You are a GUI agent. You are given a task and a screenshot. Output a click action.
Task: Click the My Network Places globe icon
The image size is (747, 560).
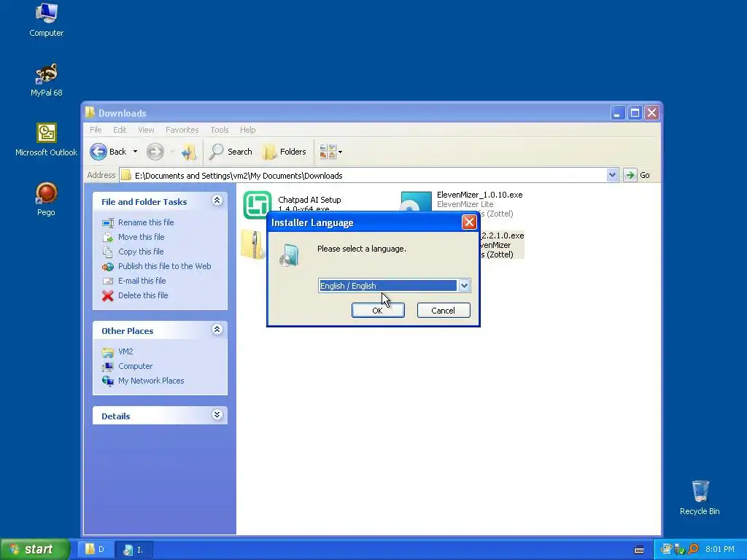pyautogui.click(x=108, y=381)
